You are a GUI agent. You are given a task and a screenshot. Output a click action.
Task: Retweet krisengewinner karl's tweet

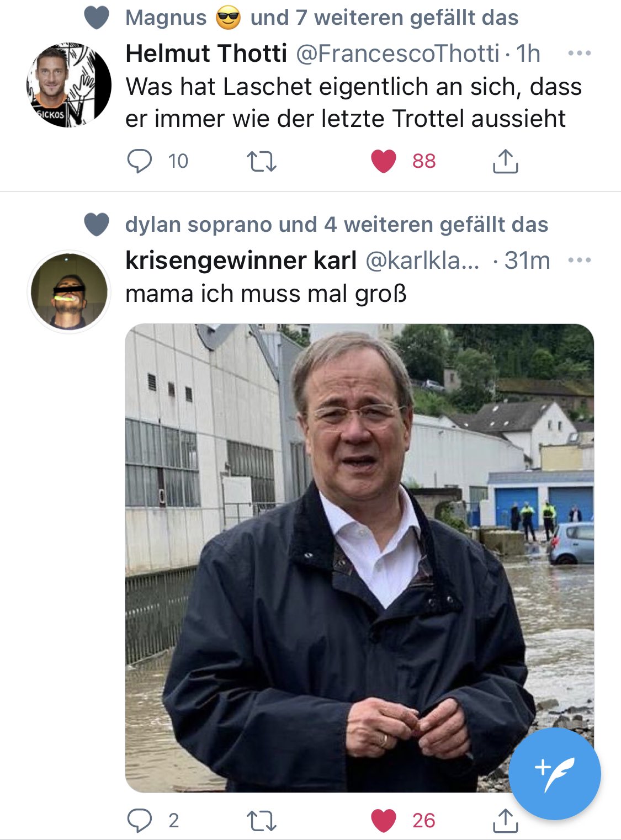click(261, 820)
